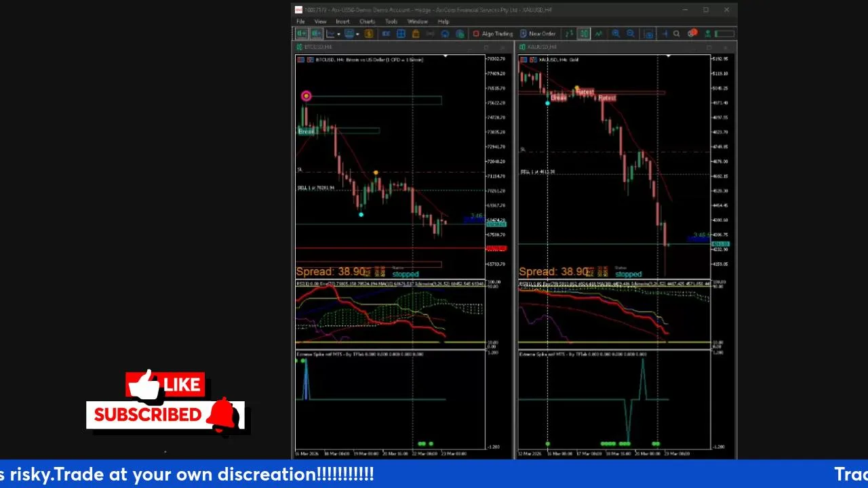The height and width of the screenshot is (488, 868).
Task: Click the zoom in magnifier icon
Action: 616,33
